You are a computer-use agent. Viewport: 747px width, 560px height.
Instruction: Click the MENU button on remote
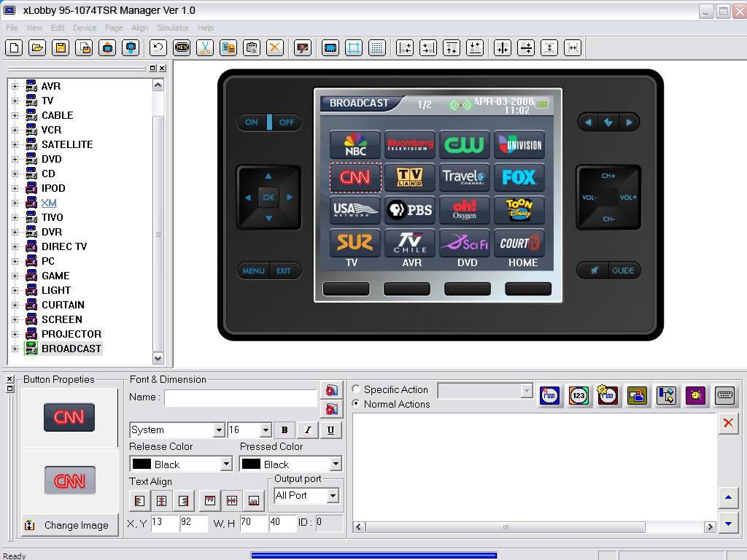click(x=253, y=271)
